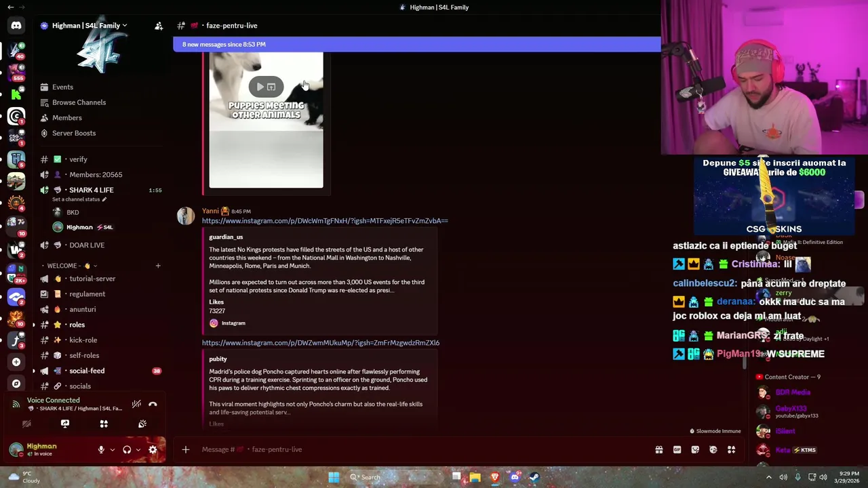Open emoji picker
Image resolution: width=868 pixels, height=488 pixels.
point(713,449)
